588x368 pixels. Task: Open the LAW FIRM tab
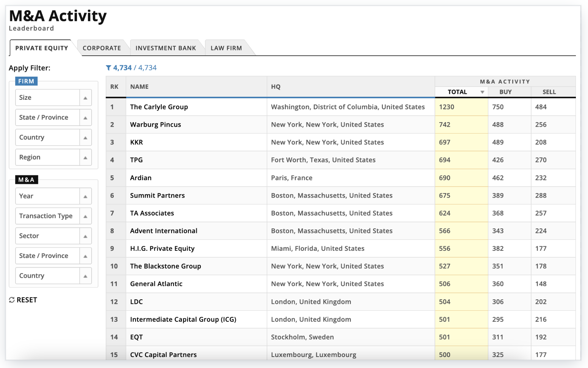226,48
